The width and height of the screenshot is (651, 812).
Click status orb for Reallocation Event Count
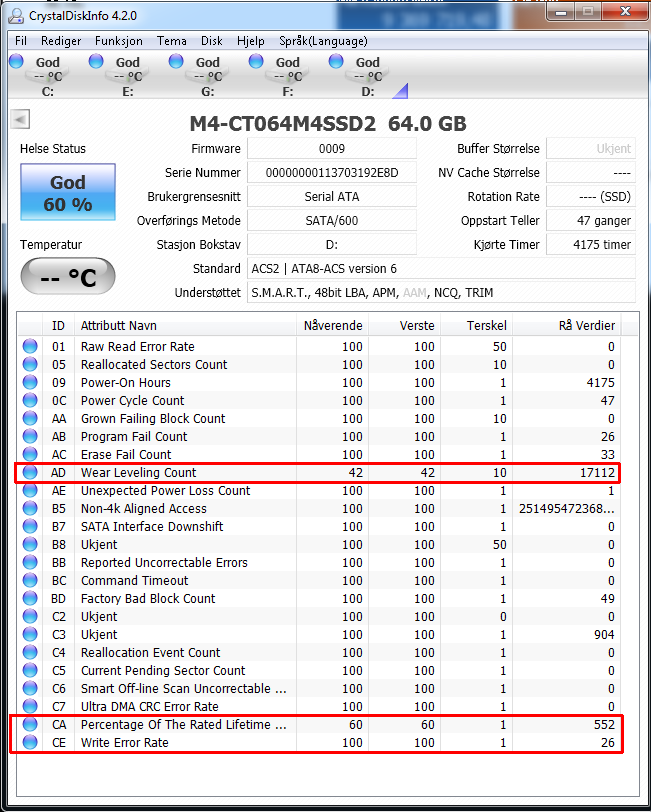click(x=30, y=652)
